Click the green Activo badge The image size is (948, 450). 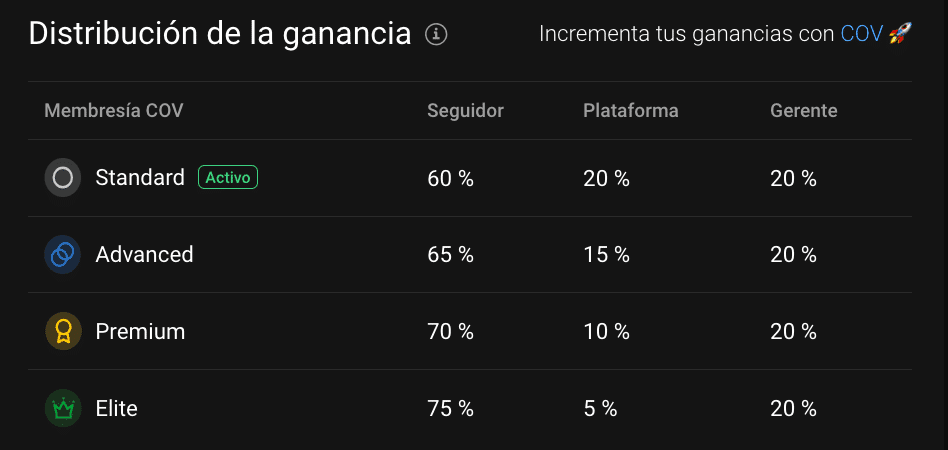(228, 178)
